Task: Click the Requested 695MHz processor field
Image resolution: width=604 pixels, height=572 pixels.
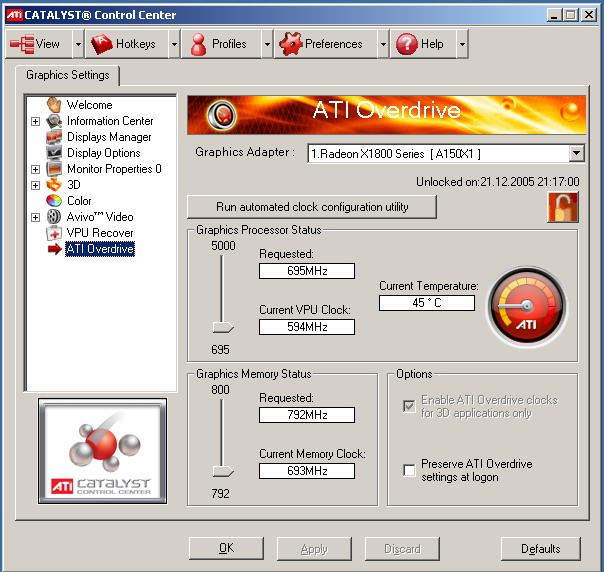Action: click(307, 271)
